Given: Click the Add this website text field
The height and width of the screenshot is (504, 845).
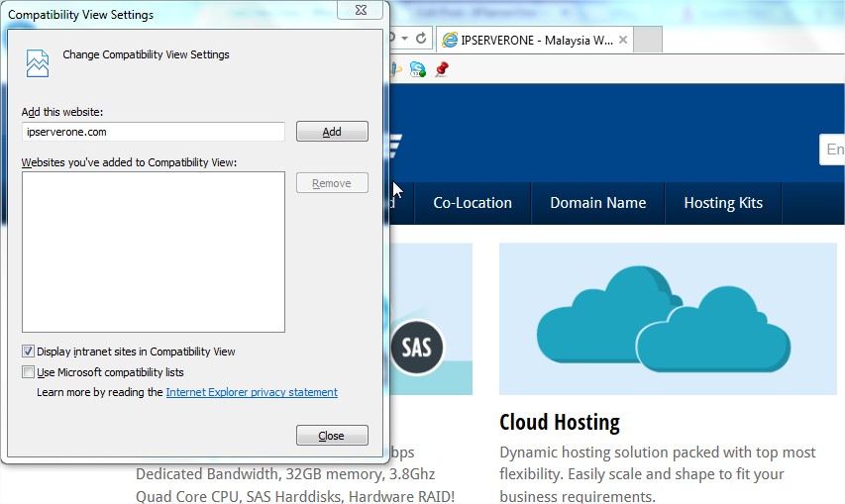Looking at the screenshot, I should pyautogui.click(x=153, y=132).
